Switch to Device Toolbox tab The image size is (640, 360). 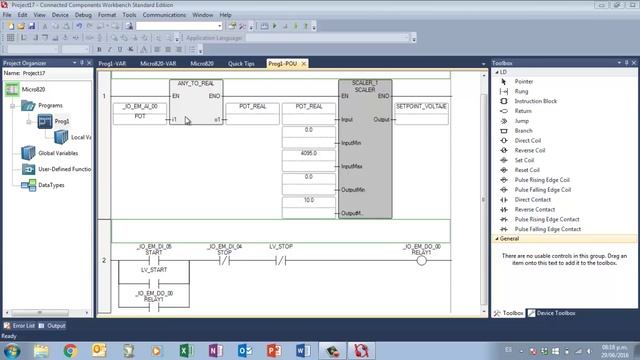pyautogui.click(x=551, y=313)
